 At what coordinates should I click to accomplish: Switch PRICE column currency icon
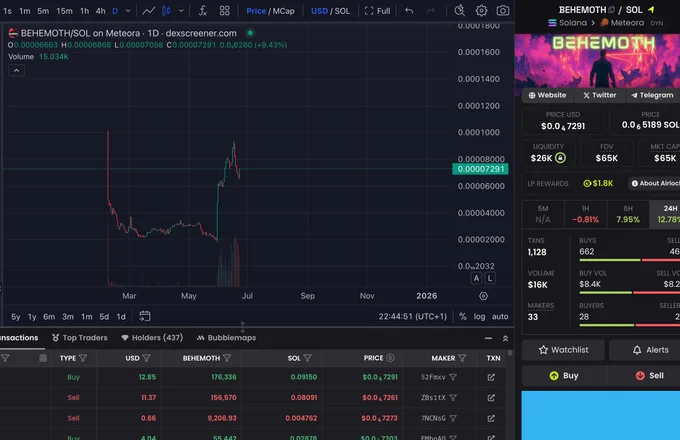pyautogui.click(x=390, y=358)
